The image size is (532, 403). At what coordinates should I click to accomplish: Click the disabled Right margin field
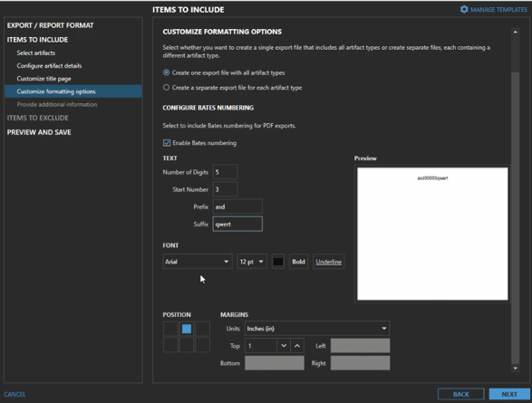pos(361,363)
